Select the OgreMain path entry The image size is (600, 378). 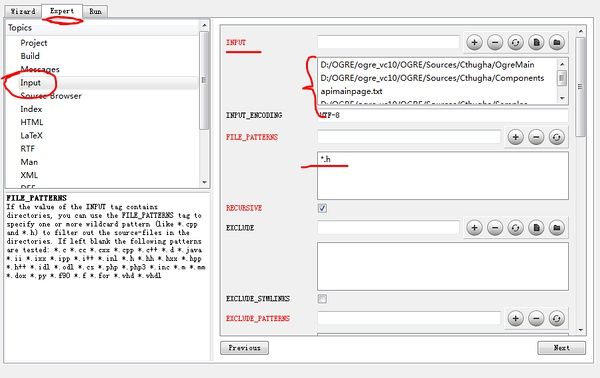[427, 65]
